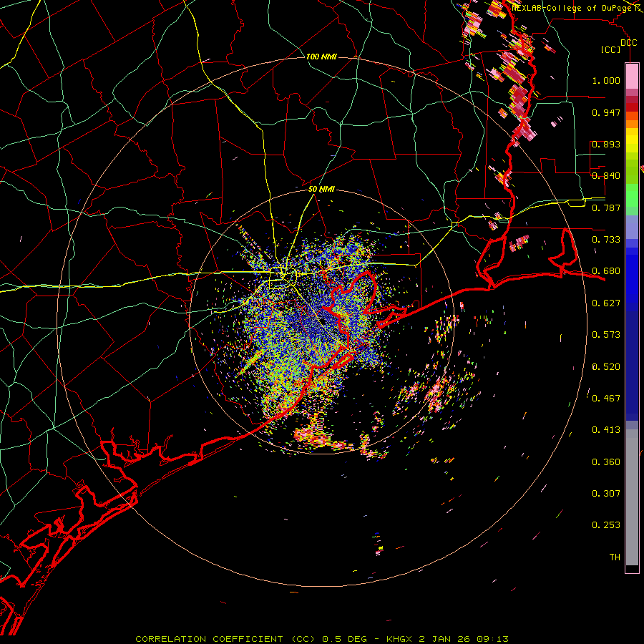The image size is (644, 644).
Task: Select the 0.840 scale value
Action: 606,176
